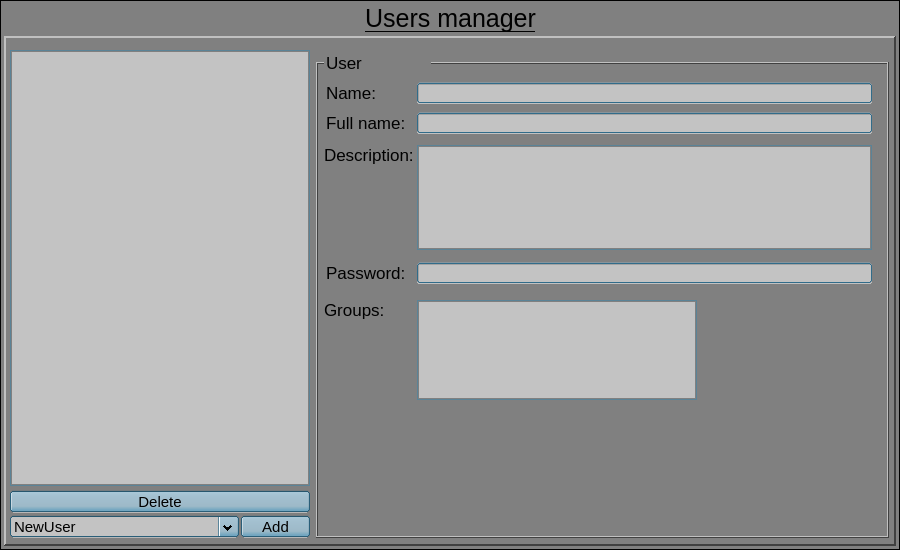Click the Full name: label
Screen dimensions: 900x550
[x=365, y=123]
